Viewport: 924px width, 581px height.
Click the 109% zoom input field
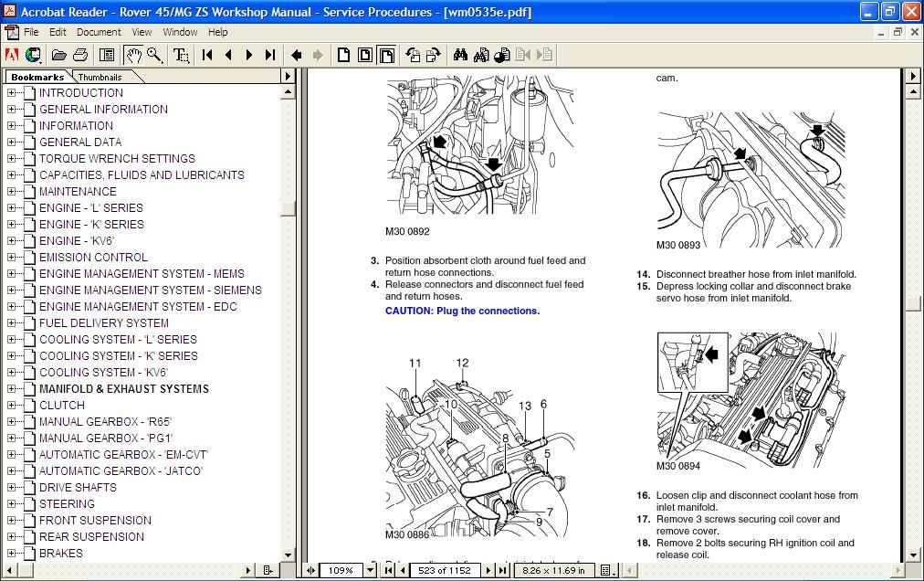[341, 570]
